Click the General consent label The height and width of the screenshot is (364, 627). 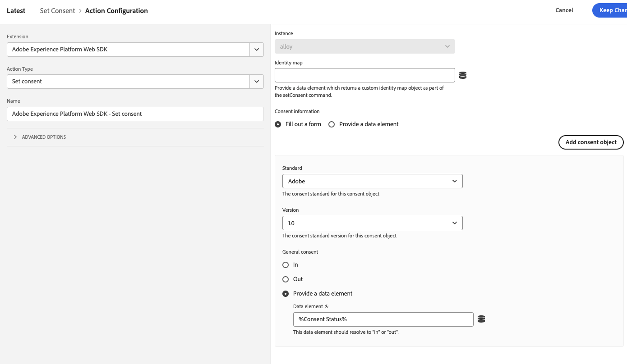pyautogui.click(x=300, y=252)
